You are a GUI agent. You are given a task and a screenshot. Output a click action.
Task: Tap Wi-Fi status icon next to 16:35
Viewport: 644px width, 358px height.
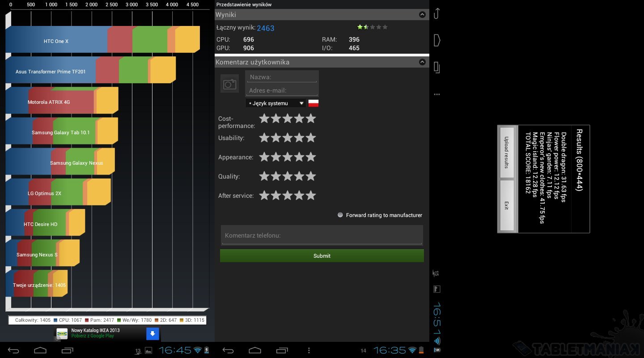tap(412, 350)
